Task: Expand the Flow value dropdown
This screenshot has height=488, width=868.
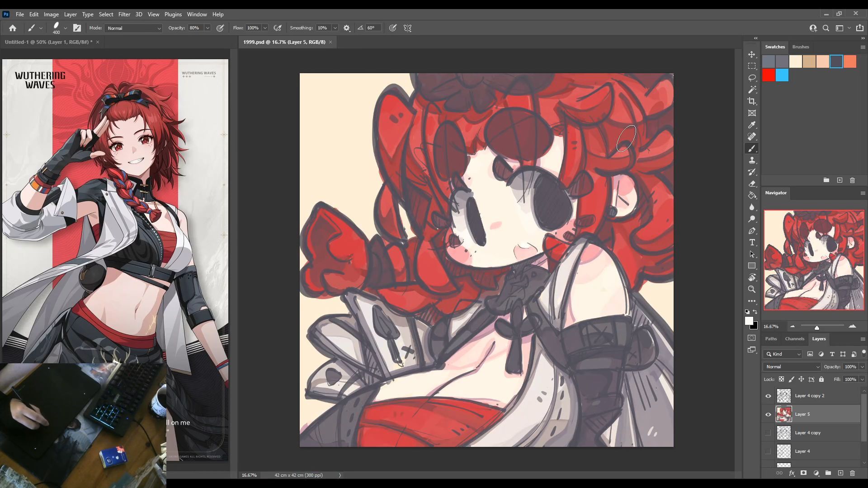Action: [x=265, y=28]
